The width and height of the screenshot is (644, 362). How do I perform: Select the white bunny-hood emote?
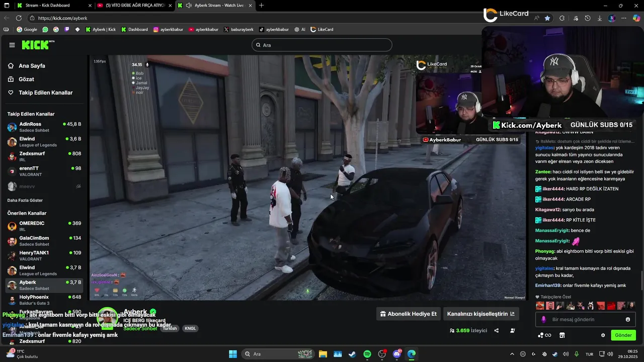[x=591, y=306]
